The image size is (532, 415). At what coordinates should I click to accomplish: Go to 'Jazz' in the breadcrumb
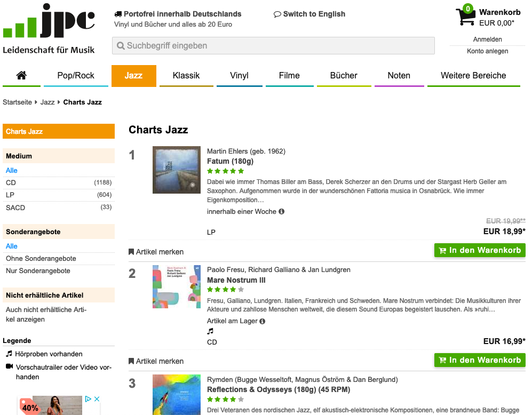pos(47,102)
